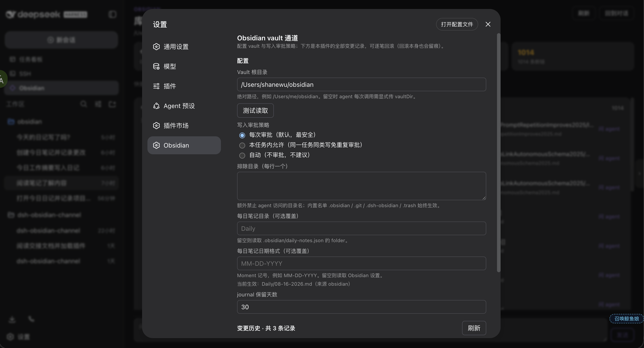The height and width of the screenshot is (348, 644).
Task: Focus the 每日笔记目录 field showing Daily
Action: [x=361, y=228]
